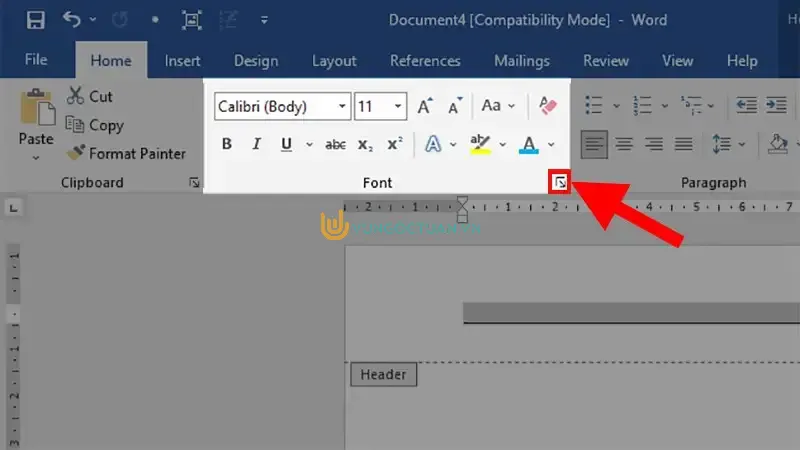Screen dimensions: 800x450
Task: Apply bulleted list
Action: point(594,105)
